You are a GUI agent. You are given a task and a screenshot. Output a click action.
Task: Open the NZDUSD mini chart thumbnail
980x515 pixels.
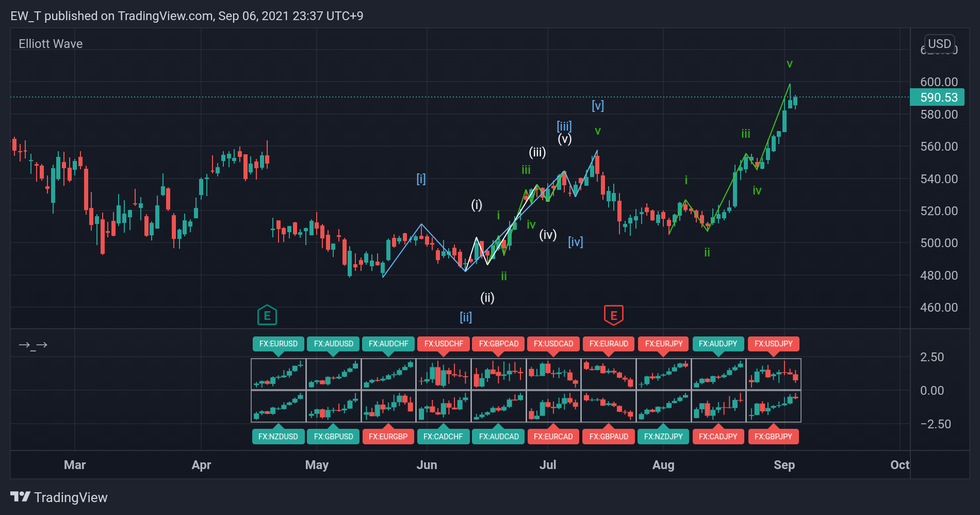click(x=279, y=406)
